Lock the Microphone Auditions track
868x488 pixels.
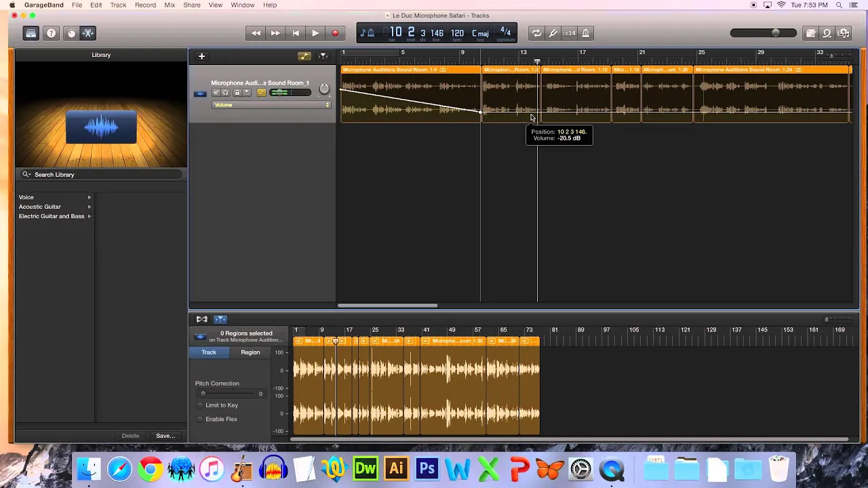click(x=237, y=93)
